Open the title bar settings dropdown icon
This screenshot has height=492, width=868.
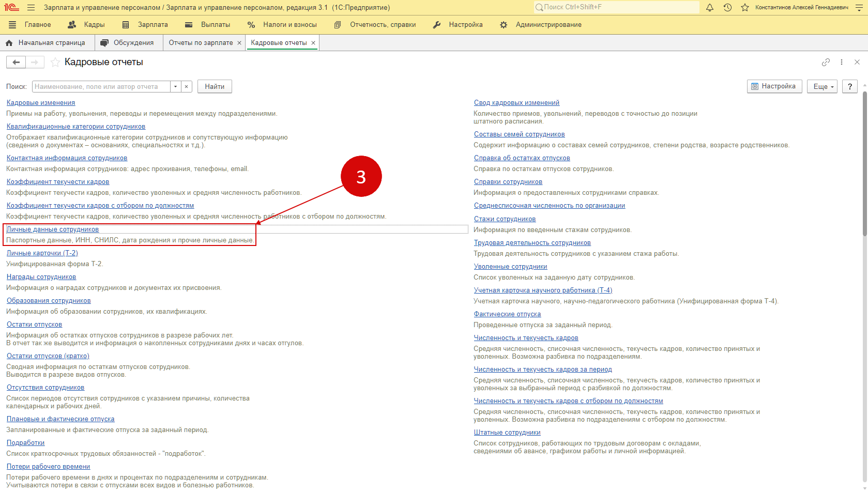[x=859, y=8]
